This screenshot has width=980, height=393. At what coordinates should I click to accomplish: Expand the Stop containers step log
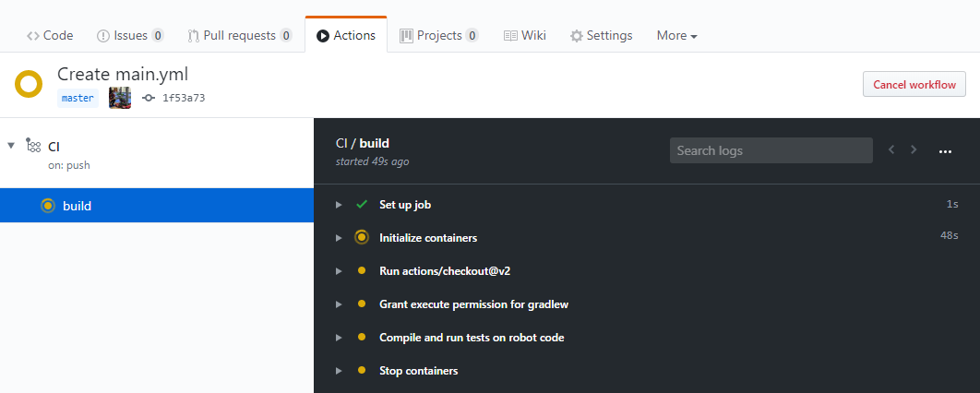tap(339, 371)
